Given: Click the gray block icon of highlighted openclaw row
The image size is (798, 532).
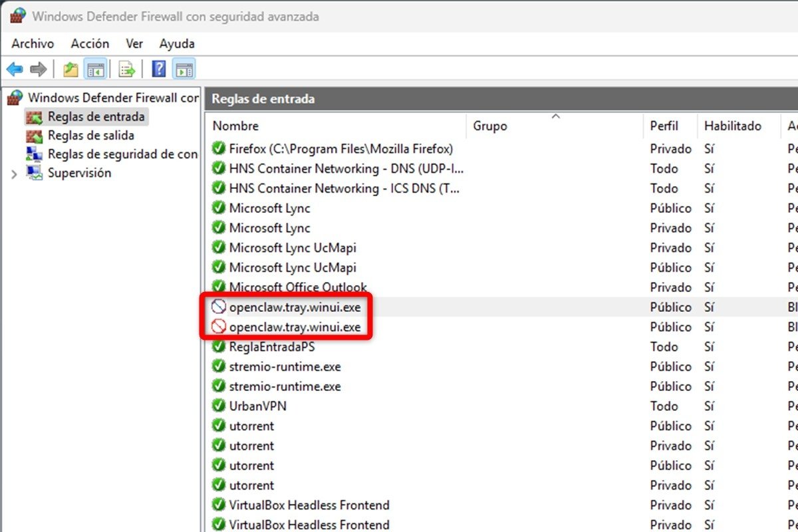Looking at the screenshot, I should [x=218, y=307].
